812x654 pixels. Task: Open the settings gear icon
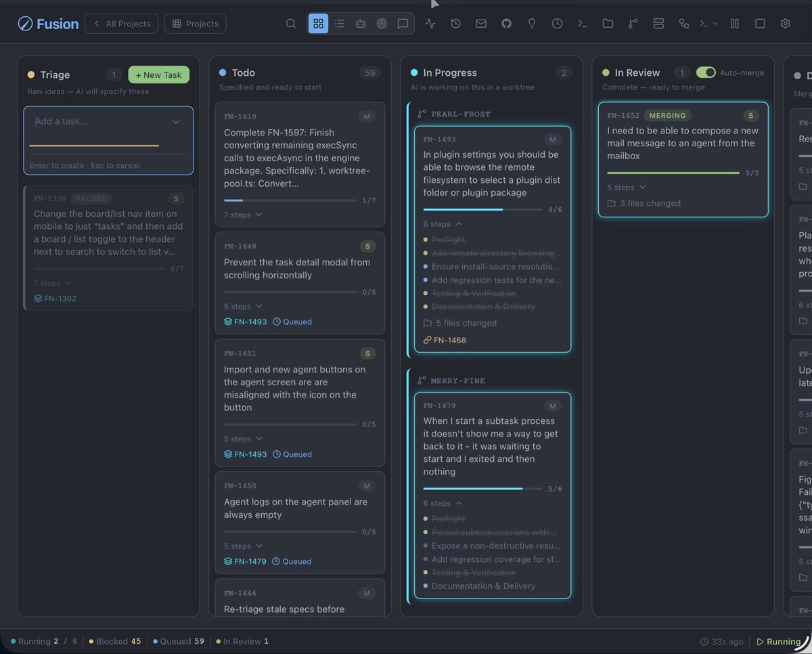tap(785, 24)
